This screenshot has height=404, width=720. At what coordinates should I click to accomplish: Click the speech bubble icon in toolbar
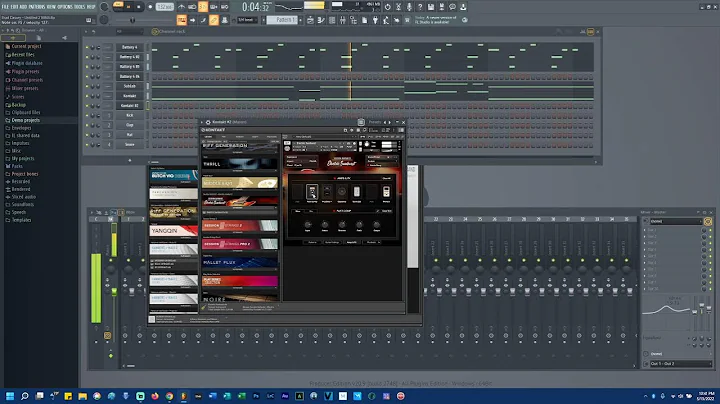[x=452, y=7]
